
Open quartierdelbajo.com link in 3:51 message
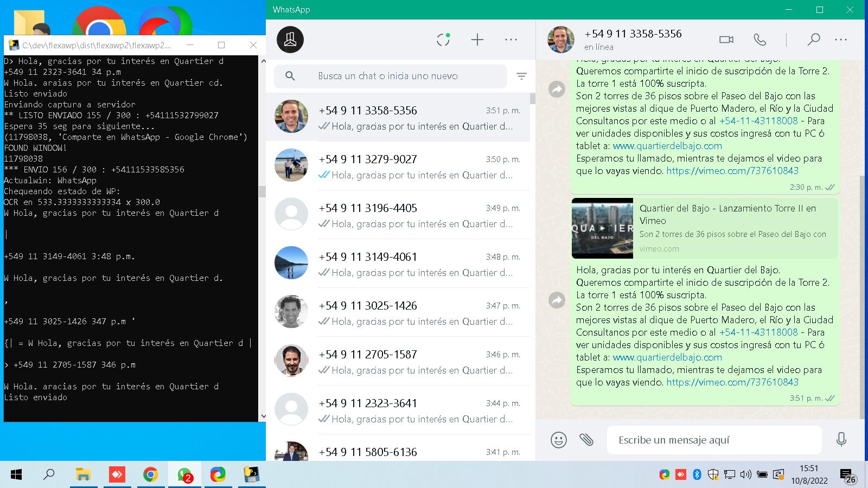[667, 357]
